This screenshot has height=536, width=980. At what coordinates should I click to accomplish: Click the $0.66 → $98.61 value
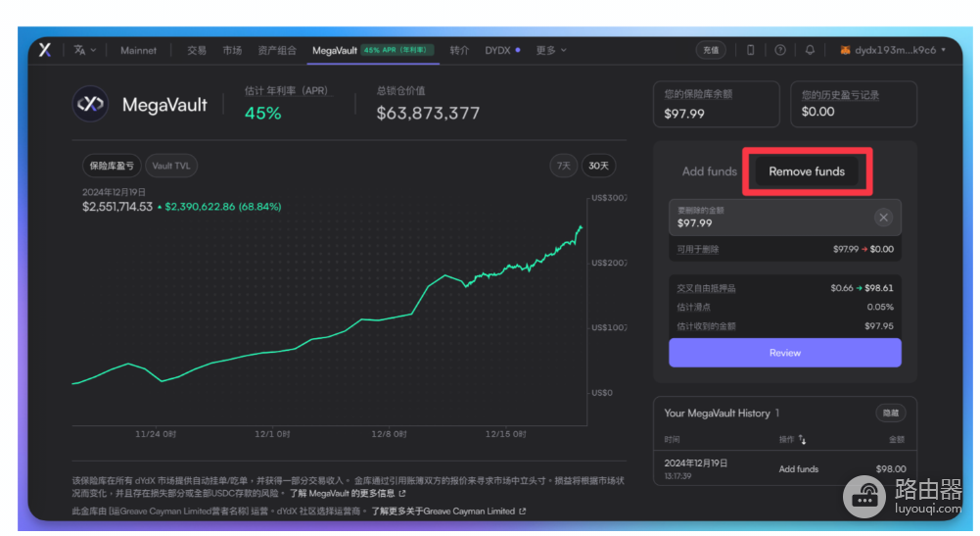(x=862, y=288)
